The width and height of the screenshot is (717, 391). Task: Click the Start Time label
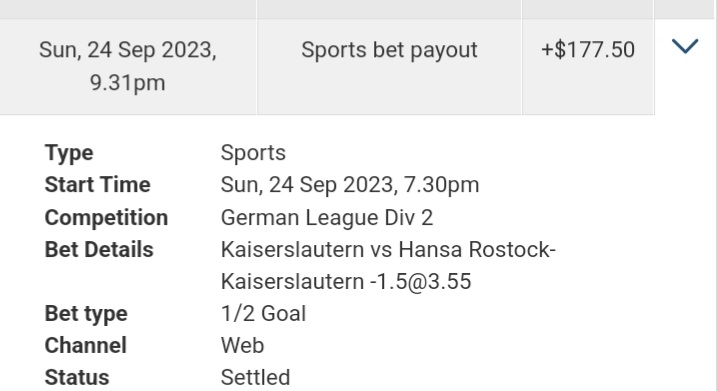(x=97, y=185)
